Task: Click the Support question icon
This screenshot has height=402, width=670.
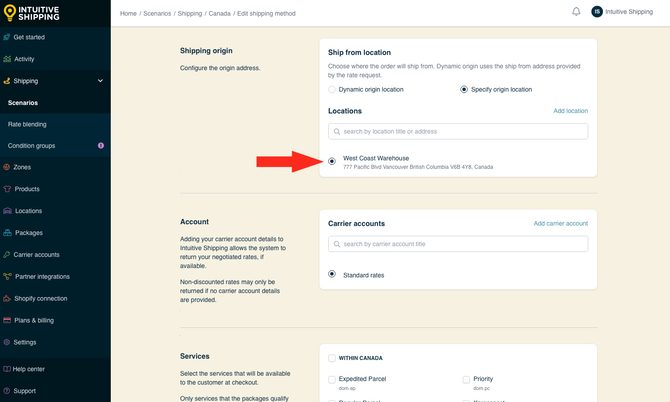Action: pos(6,390)
